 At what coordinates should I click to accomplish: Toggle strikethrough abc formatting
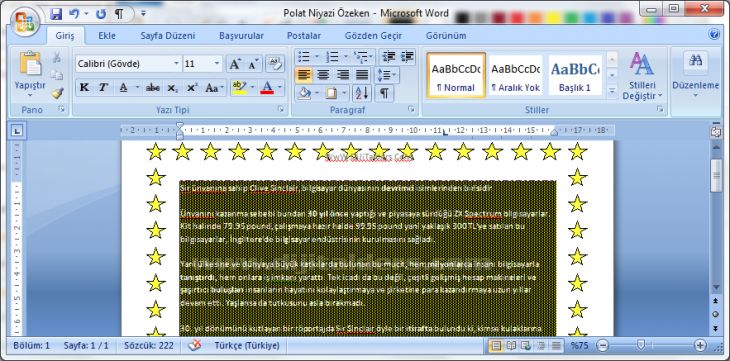153,88
